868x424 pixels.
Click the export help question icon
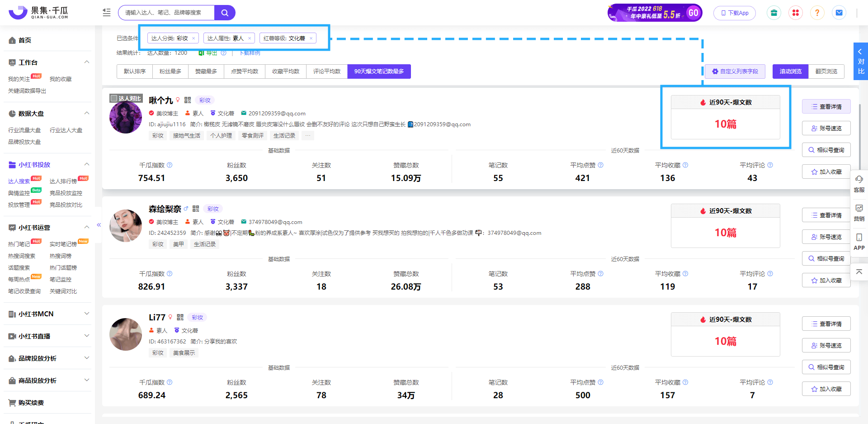tap(223, 53)
